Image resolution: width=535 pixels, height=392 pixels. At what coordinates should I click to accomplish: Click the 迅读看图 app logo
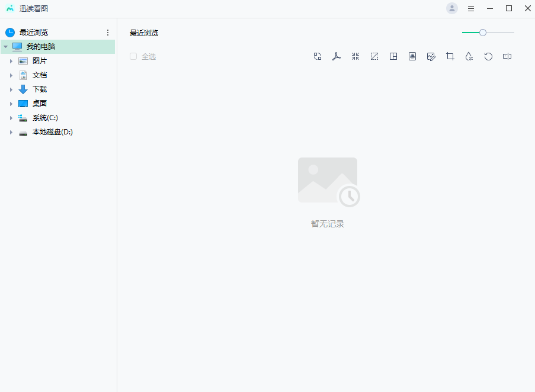[10, 8]
